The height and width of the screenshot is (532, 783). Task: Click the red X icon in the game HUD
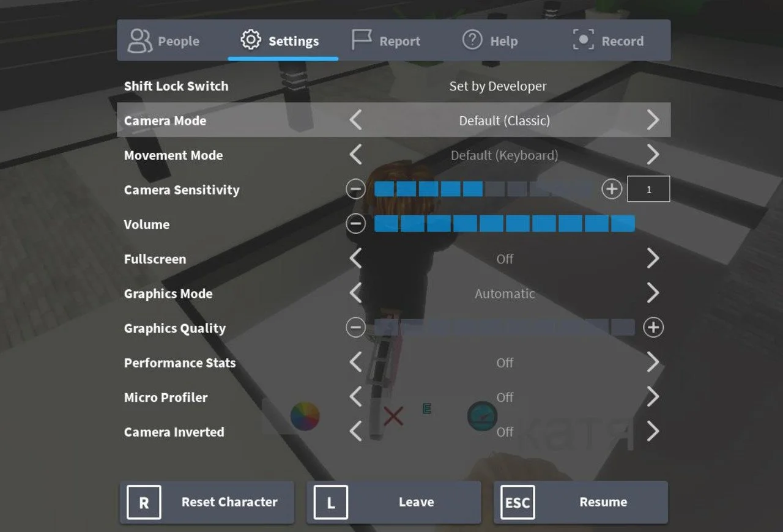point(393,417)
